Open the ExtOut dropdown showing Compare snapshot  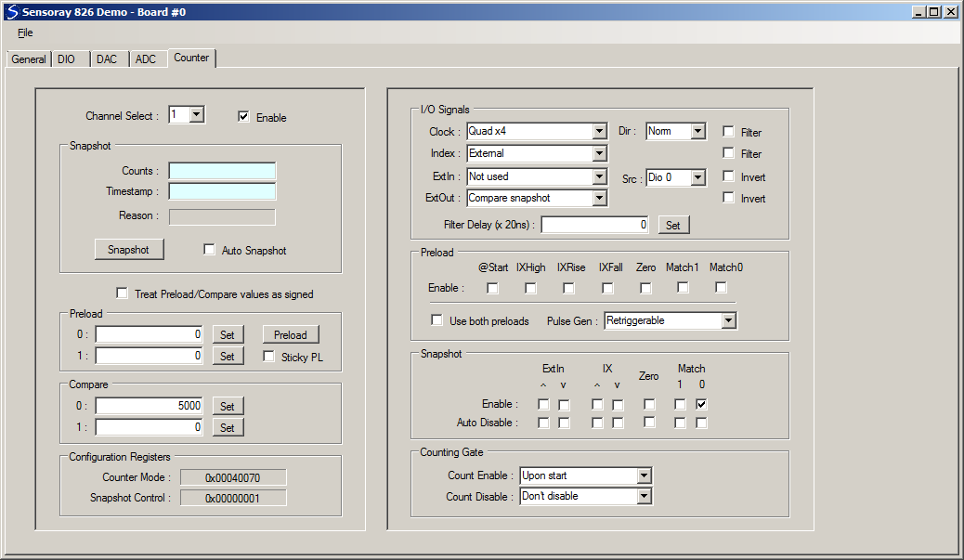(538, 198)
